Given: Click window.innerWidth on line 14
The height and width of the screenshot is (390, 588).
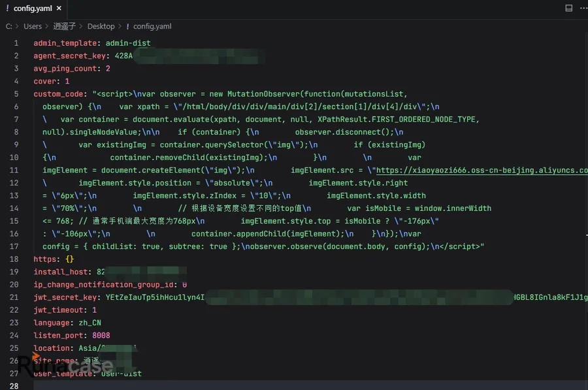Looking at the screenshot, I should coord(453,208).
